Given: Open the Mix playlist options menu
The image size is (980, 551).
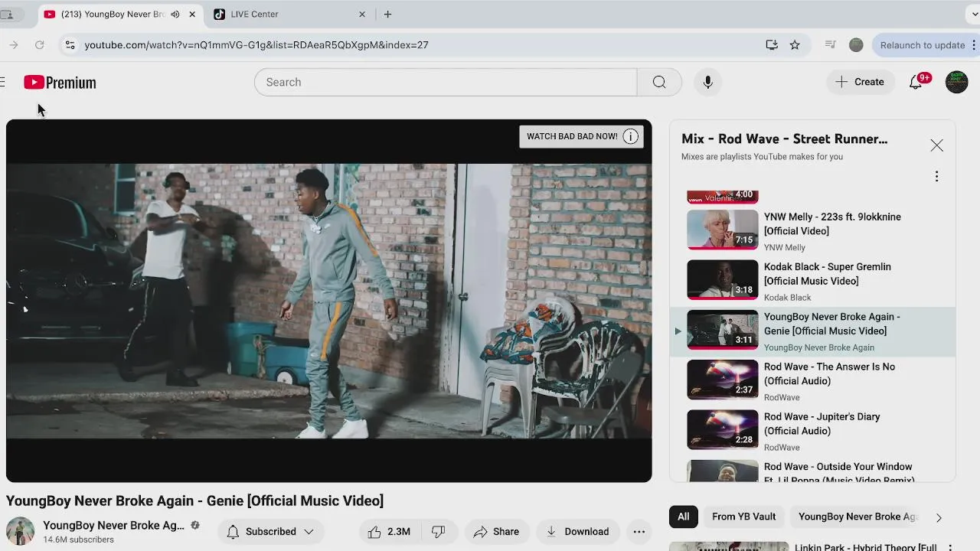Looking at the screenshot, I should 936,177.
